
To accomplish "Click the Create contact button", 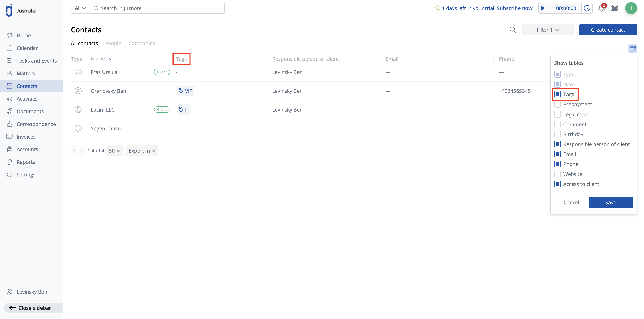I will coord(608,30).
